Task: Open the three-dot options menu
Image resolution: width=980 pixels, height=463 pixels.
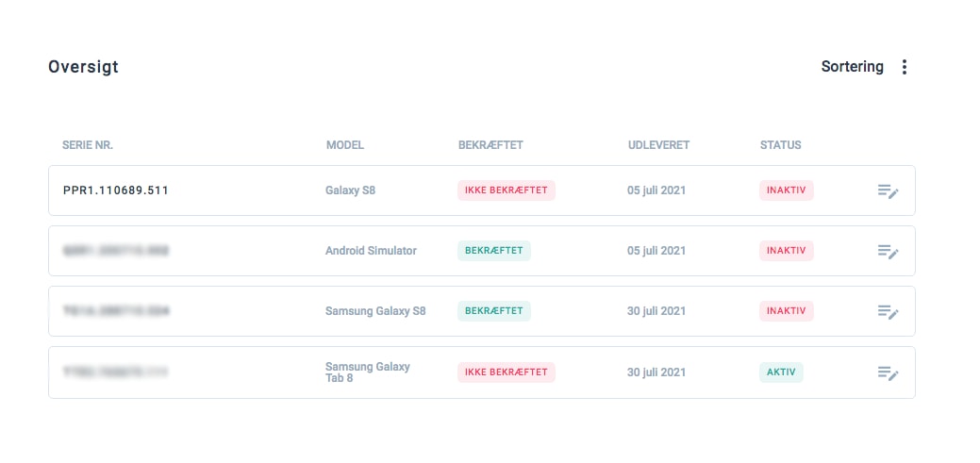Action: (x=905, y=67)
